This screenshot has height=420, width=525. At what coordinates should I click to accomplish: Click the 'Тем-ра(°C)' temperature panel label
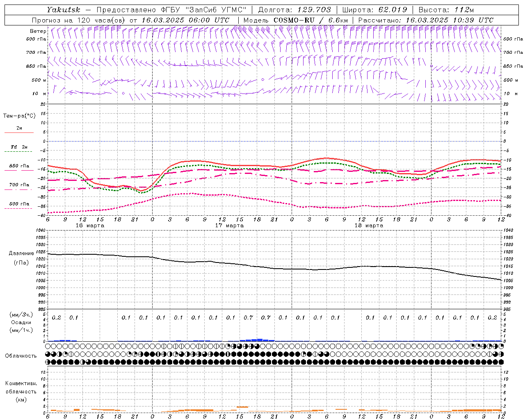19,116
